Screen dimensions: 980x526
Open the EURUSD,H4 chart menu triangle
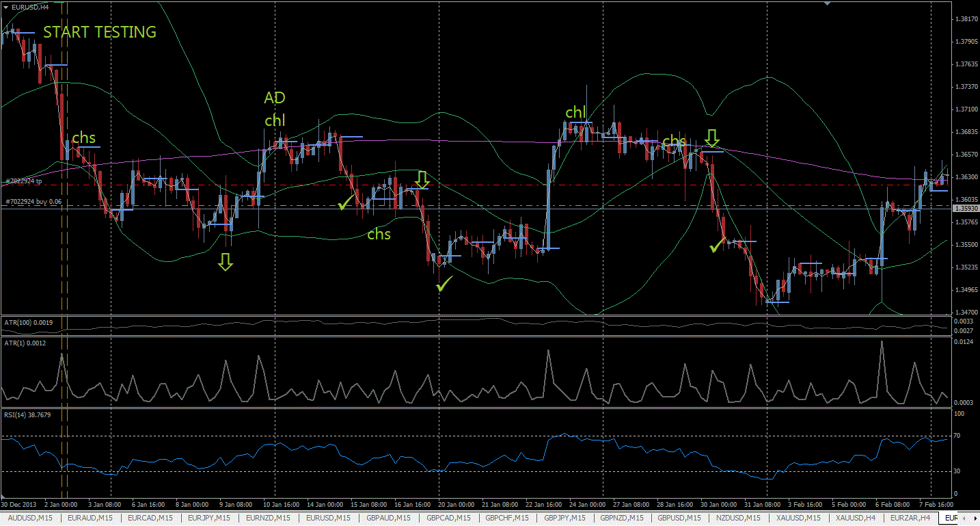coord(6,7)
